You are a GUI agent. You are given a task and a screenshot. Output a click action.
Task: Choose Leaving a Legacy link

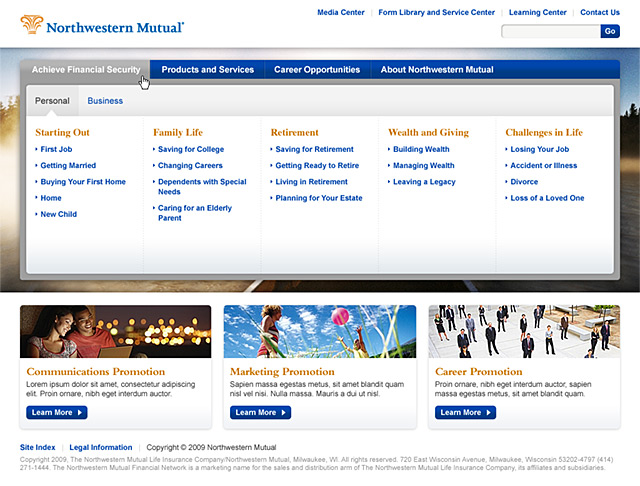pyautogui.click(x=424, y=182)
